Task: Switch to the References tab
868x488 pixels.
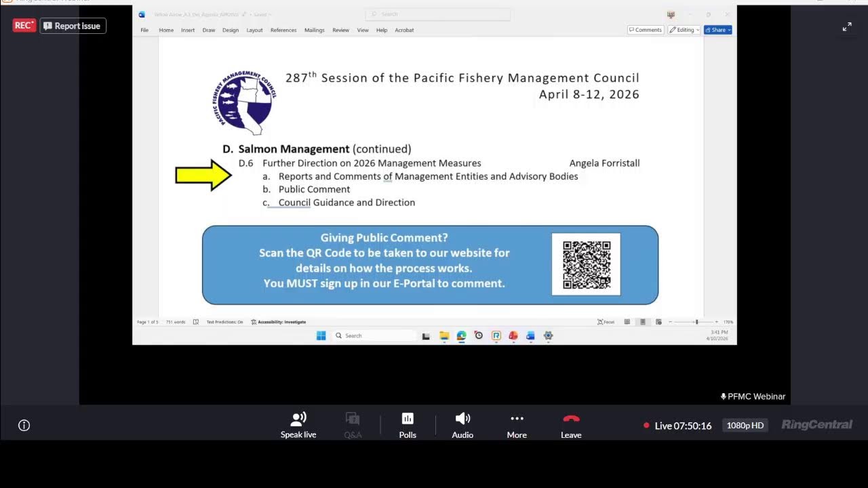Action: 283,30
